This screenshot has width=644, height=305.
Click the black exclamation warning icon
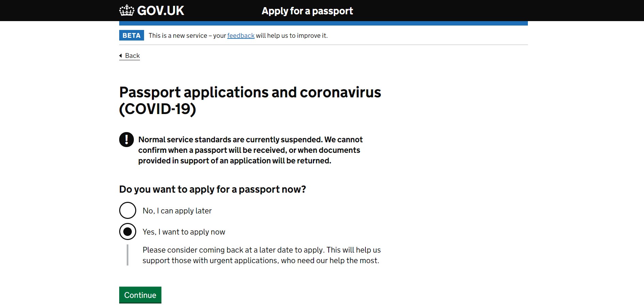pos(126,140)
